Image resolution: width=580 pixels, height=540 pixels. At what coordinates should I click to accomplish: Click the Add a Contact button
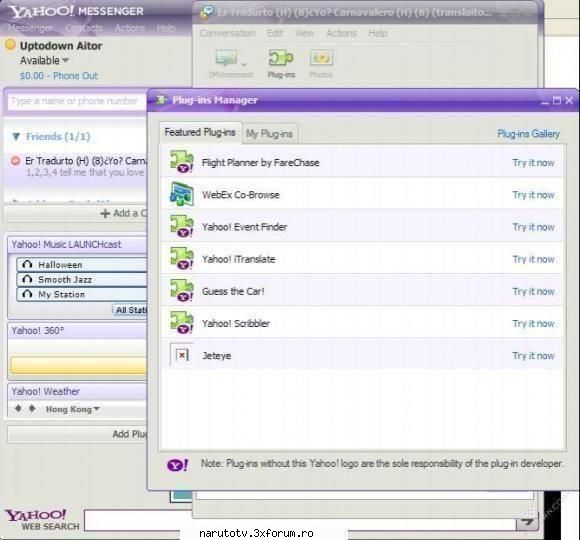coord(75,213)
